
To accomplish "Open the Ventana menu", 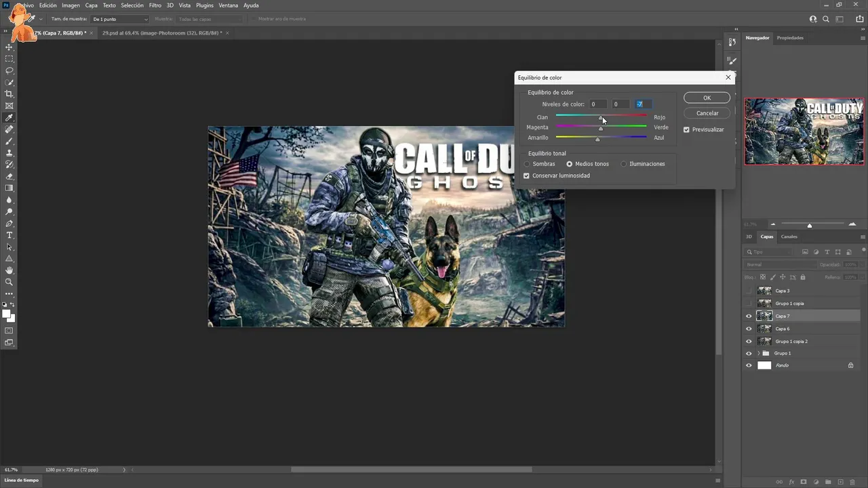I will pos(228,5).
